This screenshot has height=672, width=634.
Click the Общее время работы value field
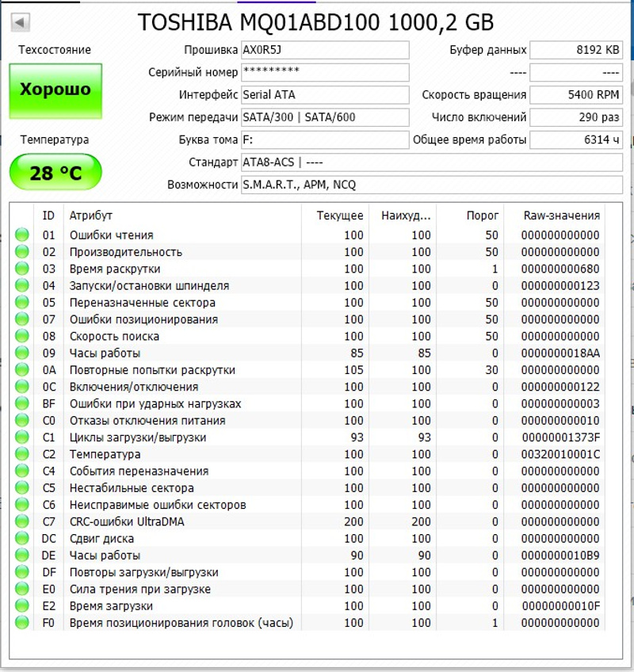coord(576,140)
